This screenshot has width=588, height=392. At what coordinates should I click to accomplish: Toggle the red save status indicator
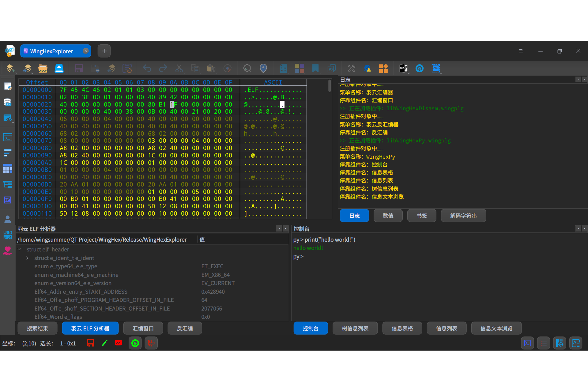click(91, 343)
